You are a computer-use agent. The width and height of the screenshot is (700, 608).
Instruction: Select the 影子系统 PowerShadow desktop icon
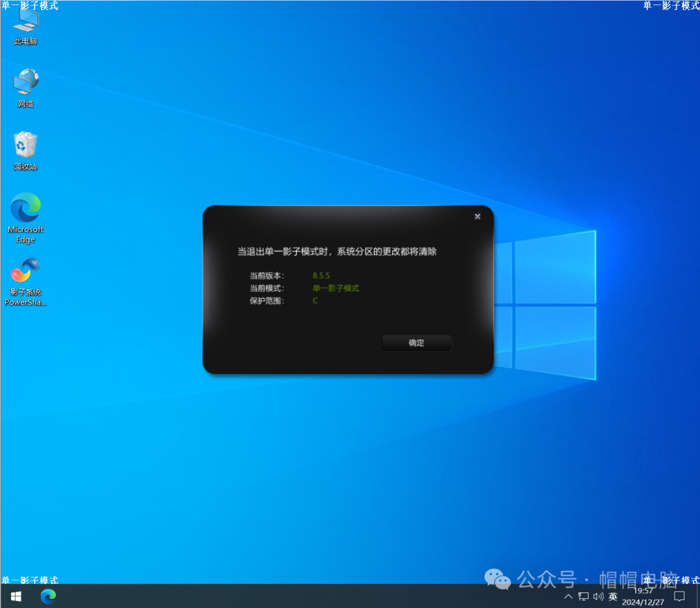tap(26, 280)
